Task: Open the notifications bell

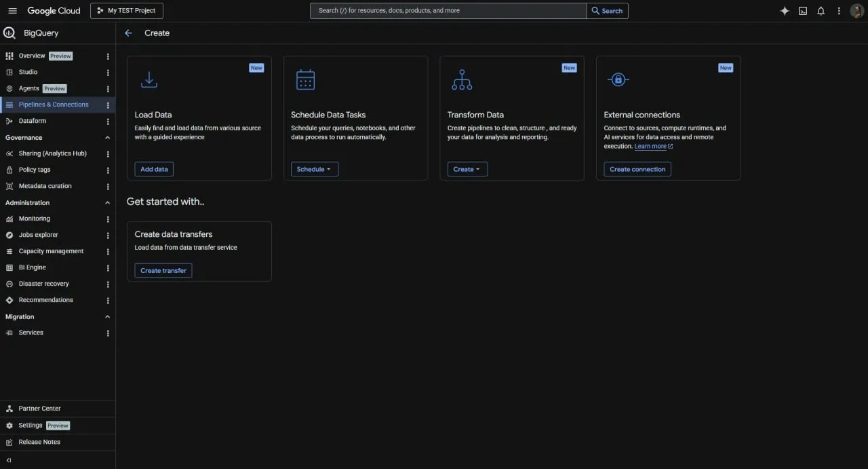Action: [x=821, y=11]
